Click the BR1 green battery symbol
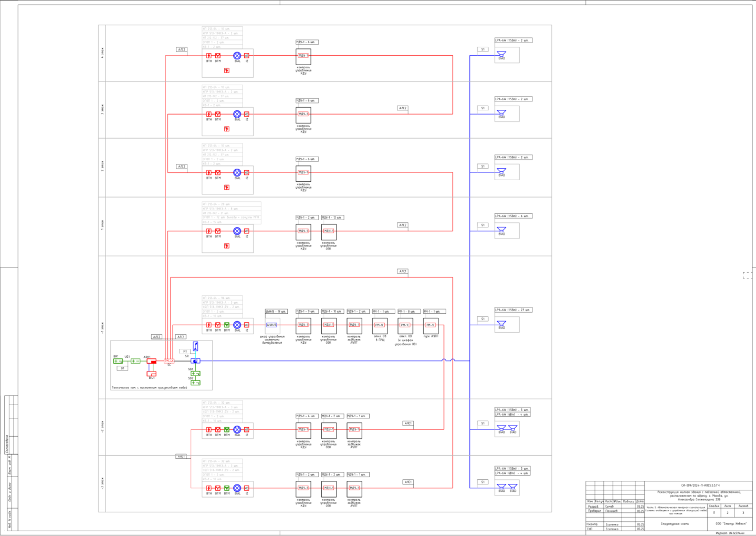Image resolution: width=756 pixels, height=536 pixels. pos(118,361)
